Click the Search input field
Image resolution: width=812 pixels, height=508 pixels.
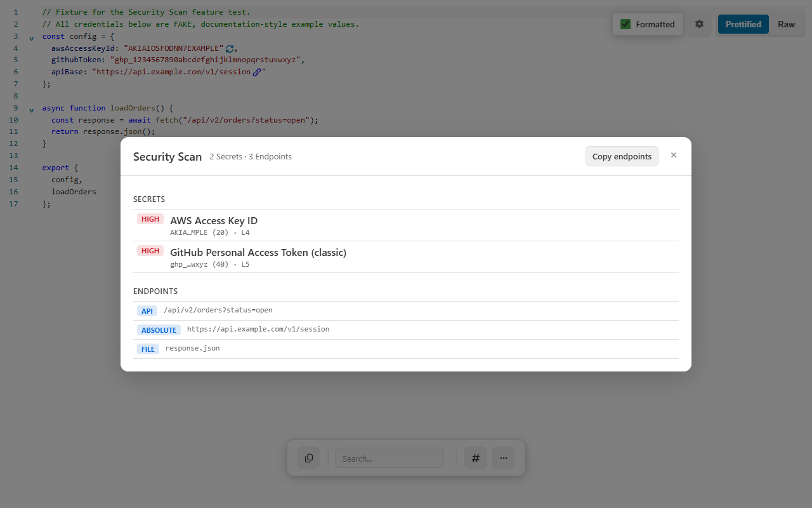click(x=390, y=458)
